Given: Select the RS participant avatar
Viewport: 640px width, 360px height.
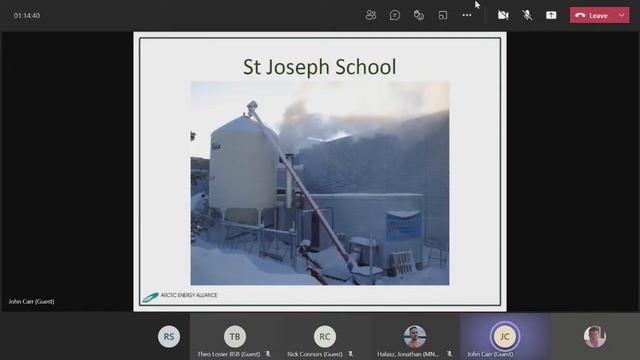Looking at the screenshot, I should [x=169, y=337].
